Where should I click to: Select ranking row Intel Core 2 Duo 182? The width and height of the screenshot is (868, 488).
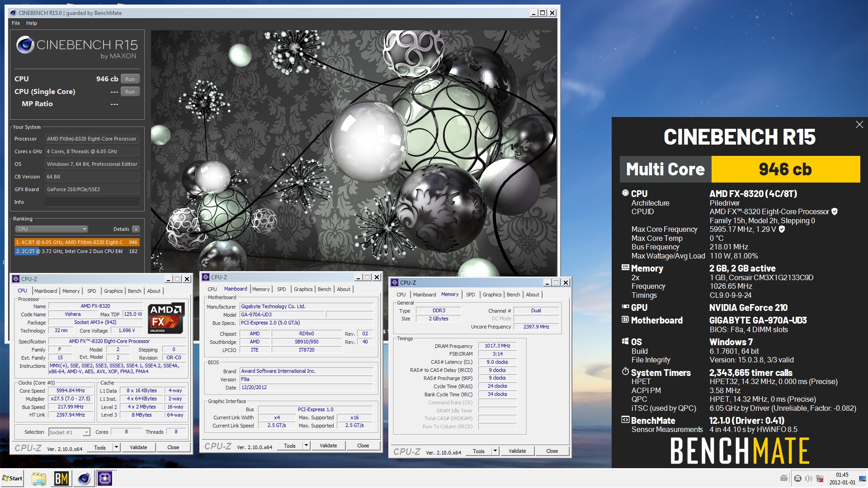[x=77, y=251]
